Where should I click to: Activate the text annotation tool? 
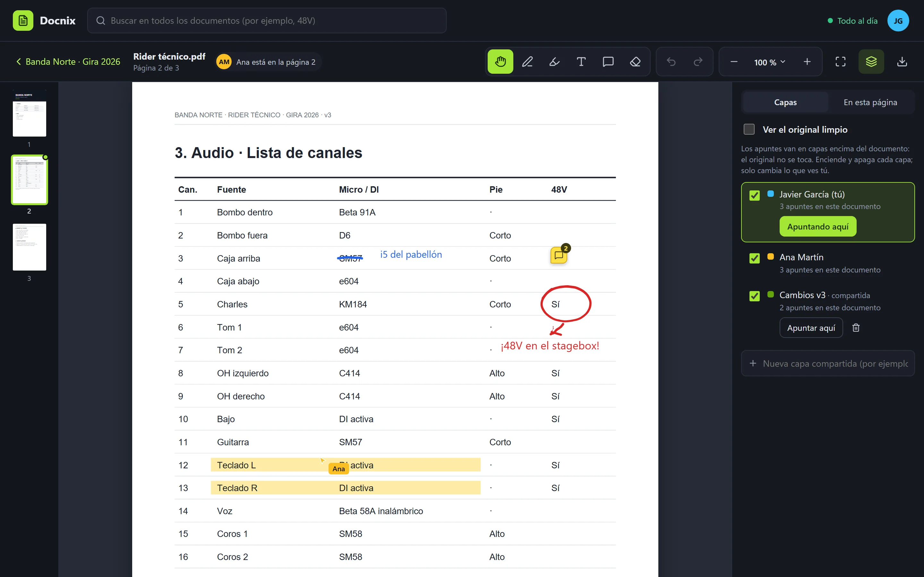(581, 62)
